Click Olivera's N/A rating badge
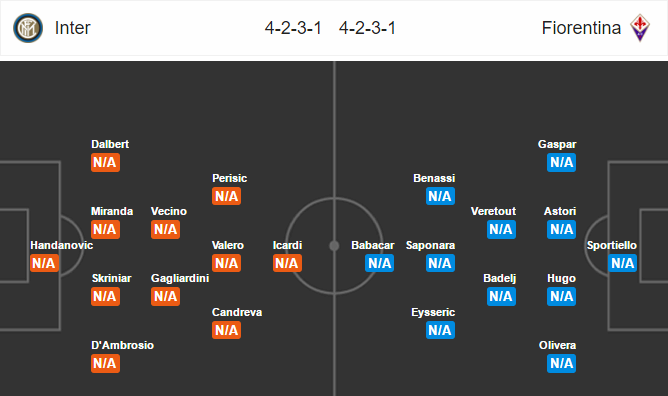 tap(561, 364)
